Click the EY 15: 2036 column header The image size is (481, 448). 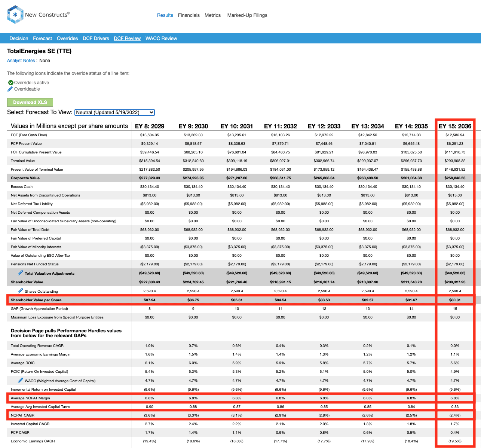455,126
